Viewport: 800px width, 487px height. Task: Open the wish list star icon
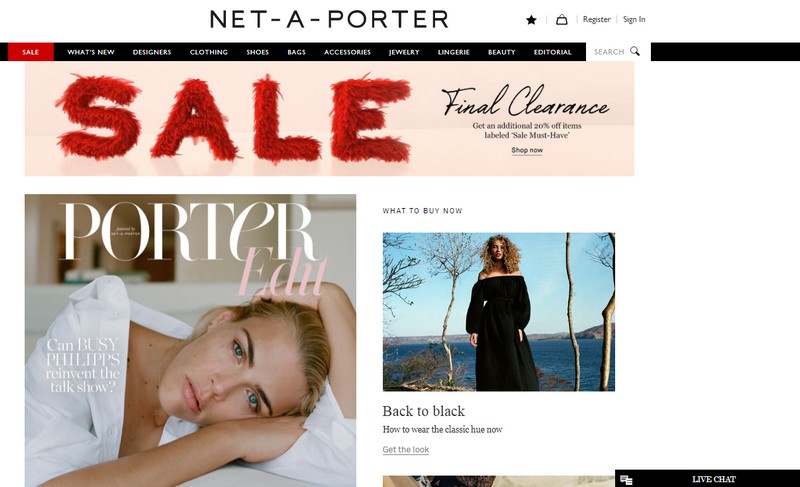tap(531, 20)
